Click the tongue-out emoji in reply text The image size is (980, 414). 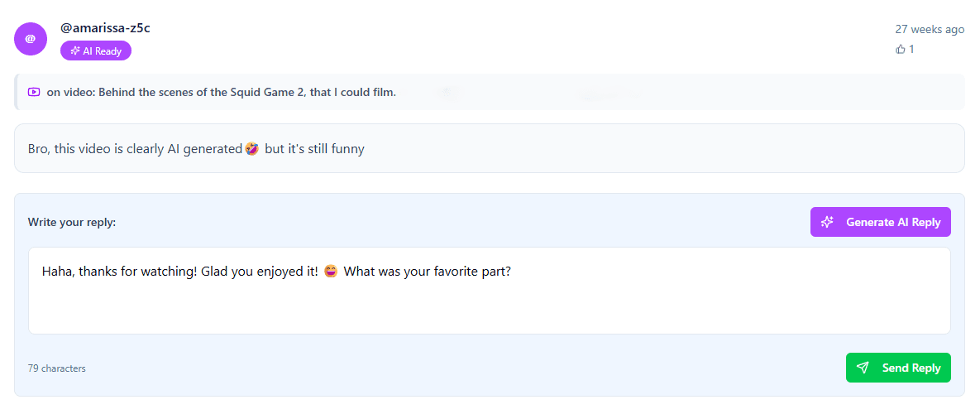(331, 272)
